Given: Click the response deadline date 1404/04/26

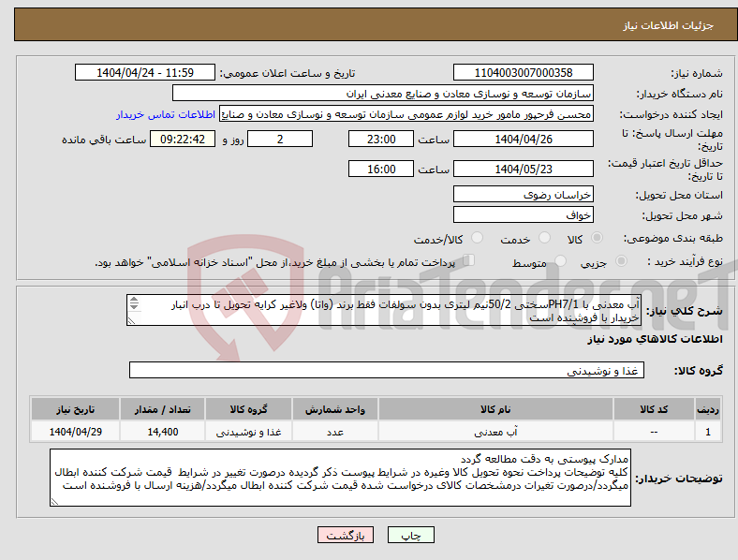Looking at the screenshot, I should (x=524, y=140).
